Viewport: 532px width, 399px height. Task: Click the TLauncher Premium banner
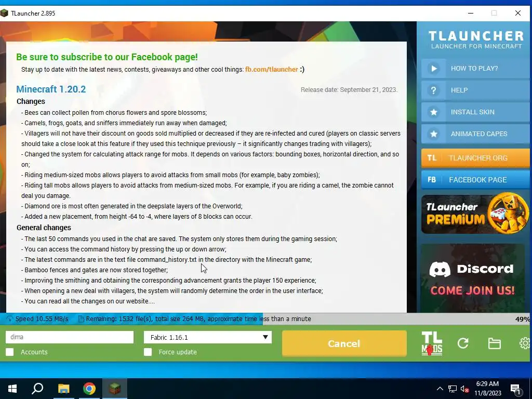coord(475,214)
